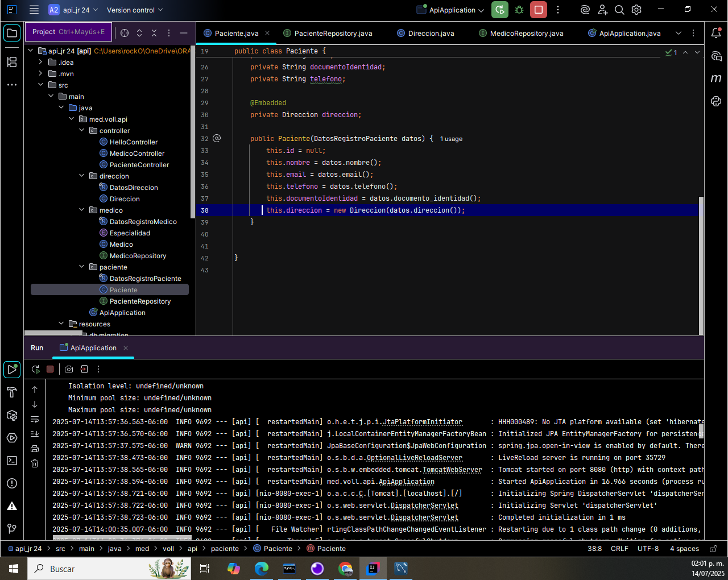Open the Run tool window icon
This screenshot has width=728, height=580.
12,370
